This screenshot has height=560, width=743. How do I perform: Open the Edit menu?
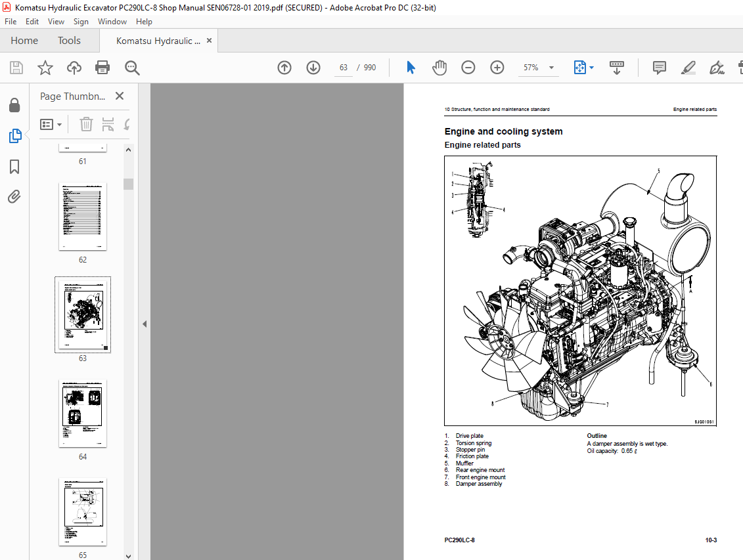(x=32, y=22)
